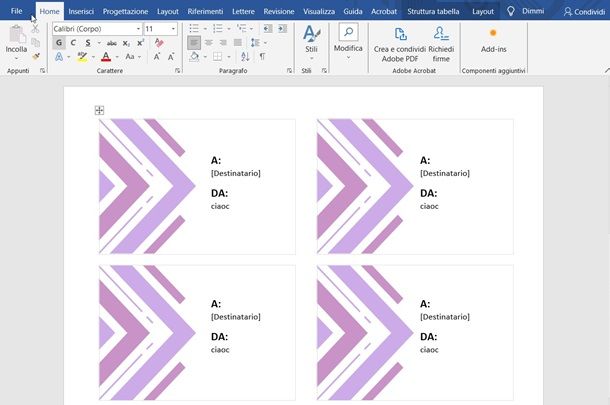Increase paragraph indent
The image size is (610, 405).
click(282, 28)
